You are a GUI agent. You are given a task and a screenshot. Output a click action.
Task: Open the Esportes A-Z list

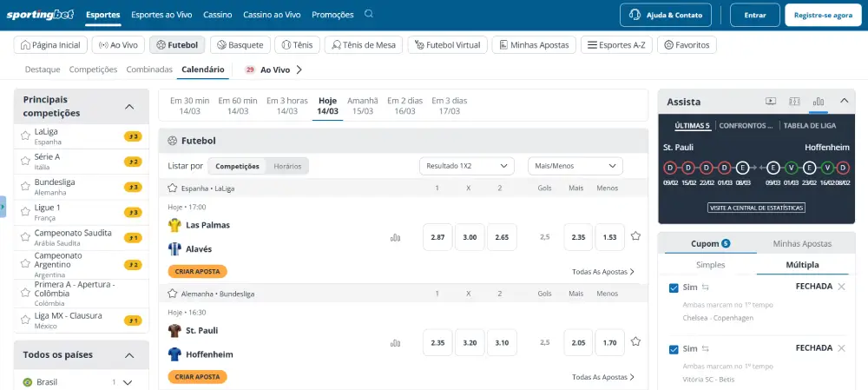616,45
